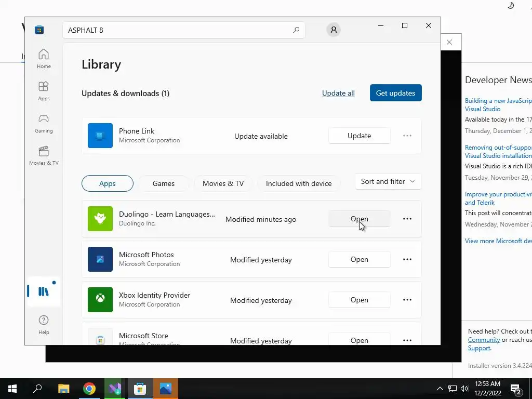Select the Library icon in Store sidebar
Viewport: 532px width, 399px height.
(44, 291)
